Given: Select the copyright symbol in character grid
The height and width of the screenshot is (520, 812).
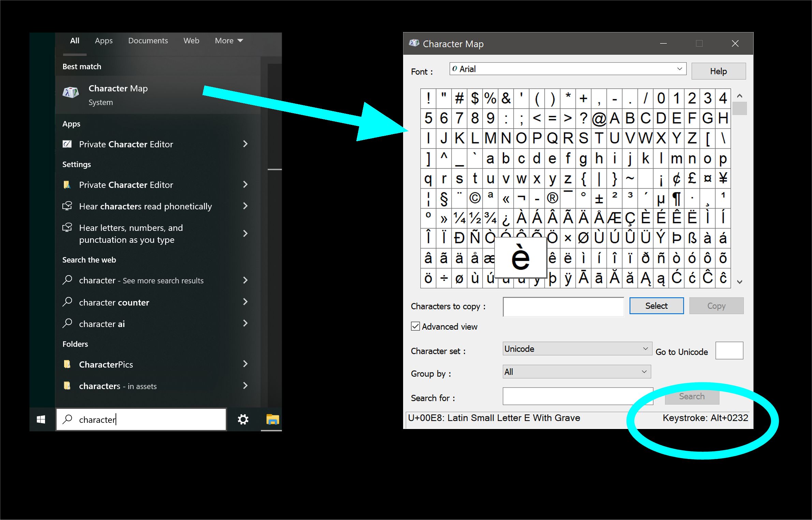Looking at the screenshot, I should (475, 198).
